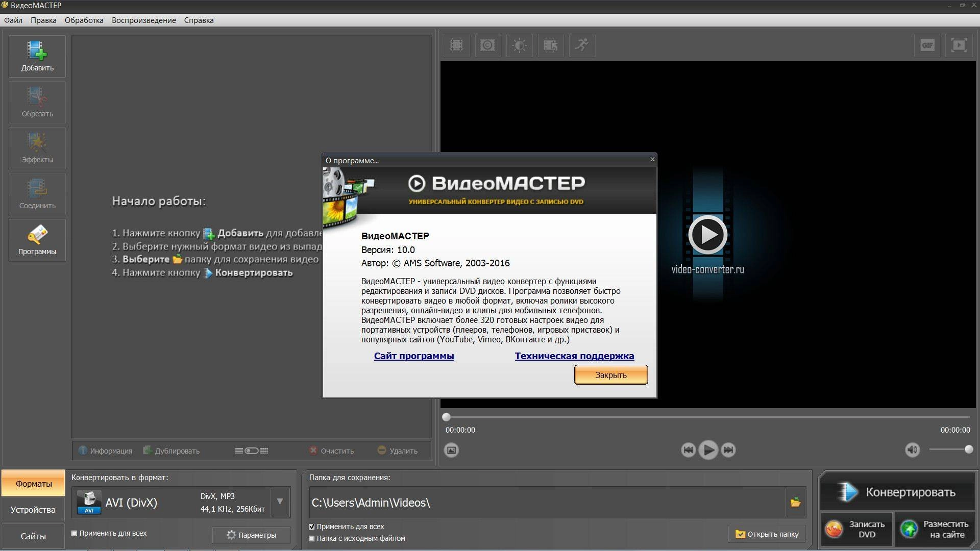
Task: Click the crop frame icon above preview
Action: pos(456,45)
